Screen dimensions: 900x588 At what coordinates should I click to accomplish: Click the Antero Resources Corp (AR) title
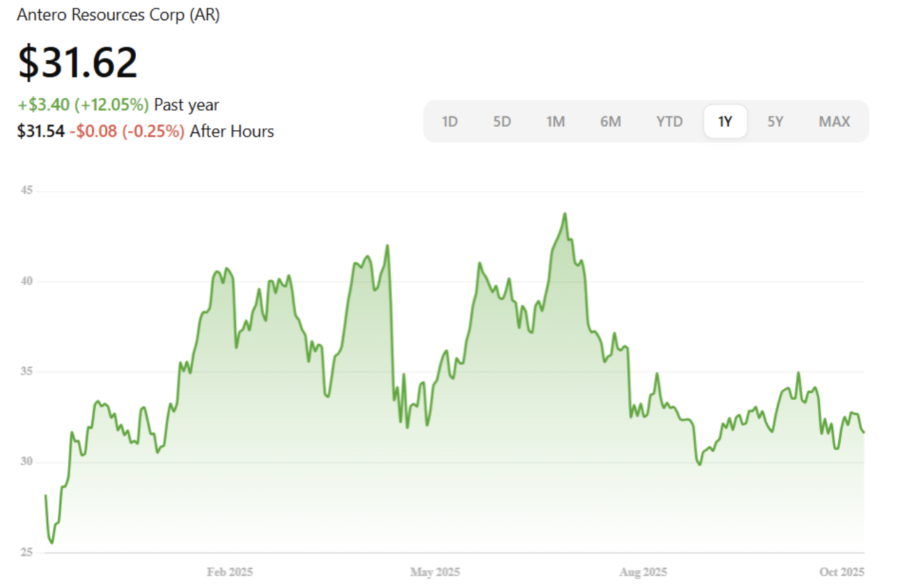(118, 15)
